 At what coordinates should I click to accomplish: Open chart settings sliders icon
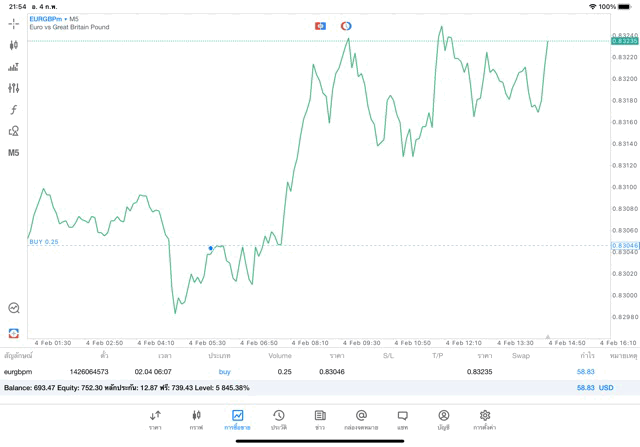click(13, 88)
